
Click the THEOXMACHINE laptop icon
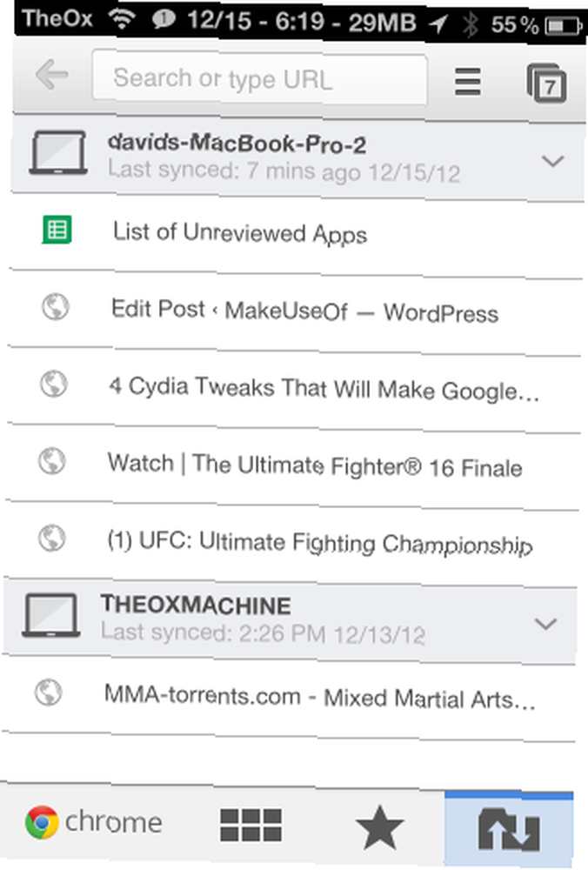(51, 615)
